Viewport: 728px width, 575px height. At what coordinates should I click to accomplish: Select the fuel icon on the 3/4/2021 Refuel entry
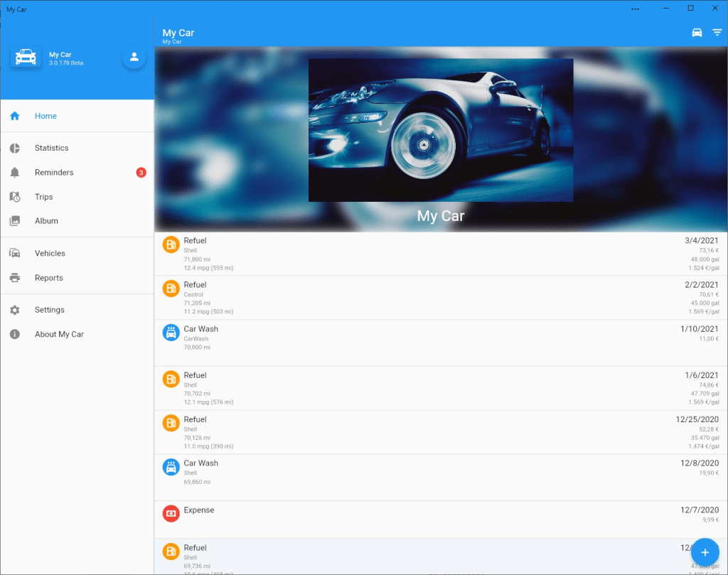170,244
